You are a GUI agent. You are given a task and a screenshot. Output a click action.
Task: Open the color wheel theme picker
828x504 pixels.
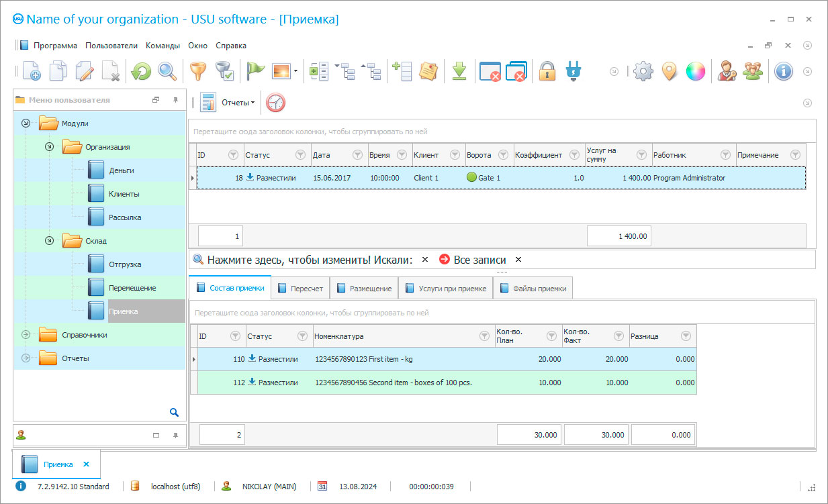[695, 71]
